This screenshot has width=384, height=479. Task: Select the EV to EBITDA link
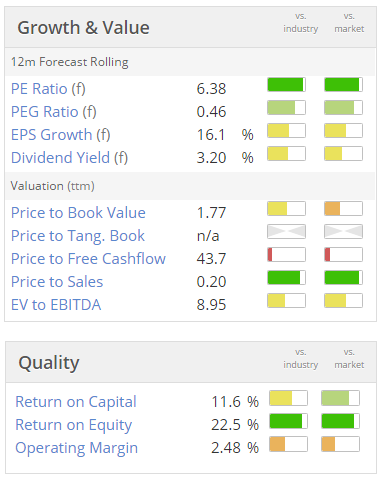click(x=56, y=305)
